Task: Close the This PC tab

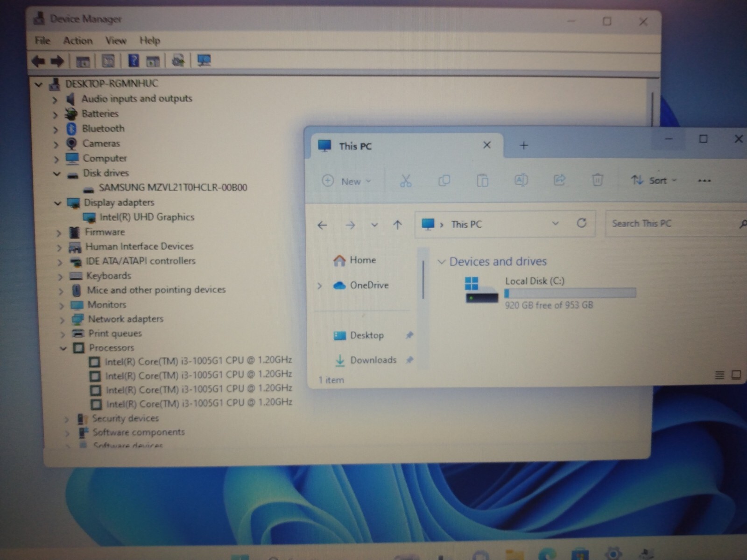Action: 487,145
